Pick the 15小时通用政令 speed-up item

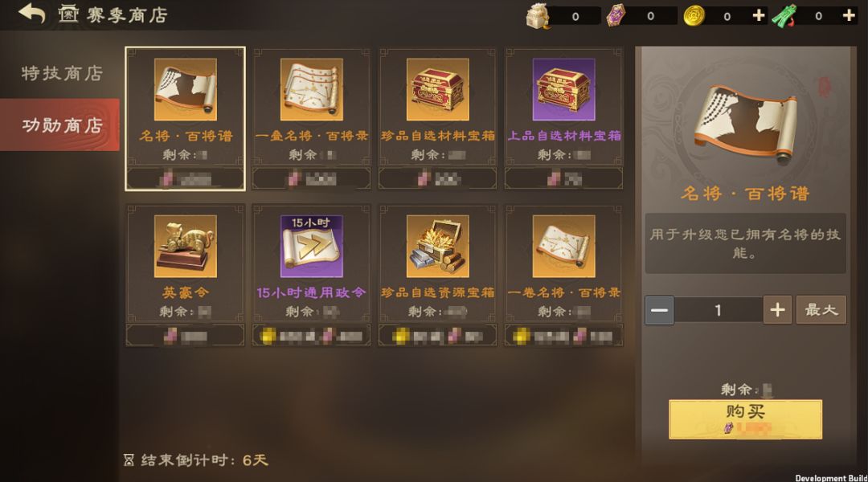[x=311, y=275]
